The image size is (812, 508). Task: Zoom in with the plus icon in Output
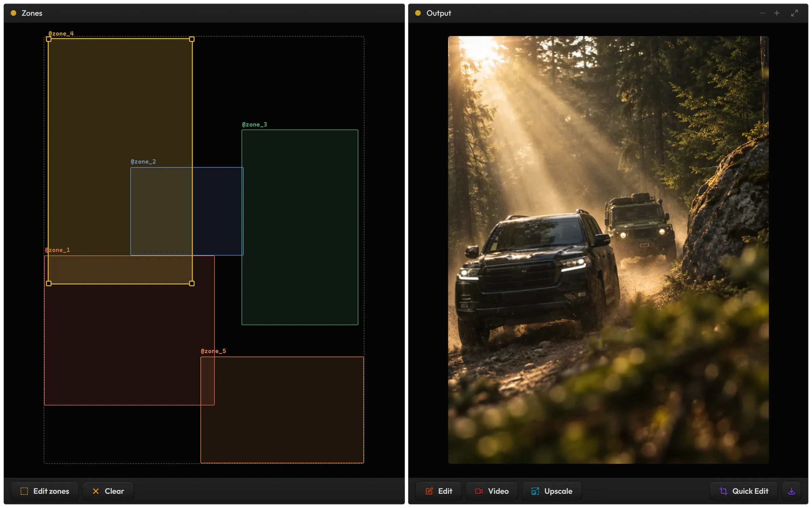tap(777, 13)
